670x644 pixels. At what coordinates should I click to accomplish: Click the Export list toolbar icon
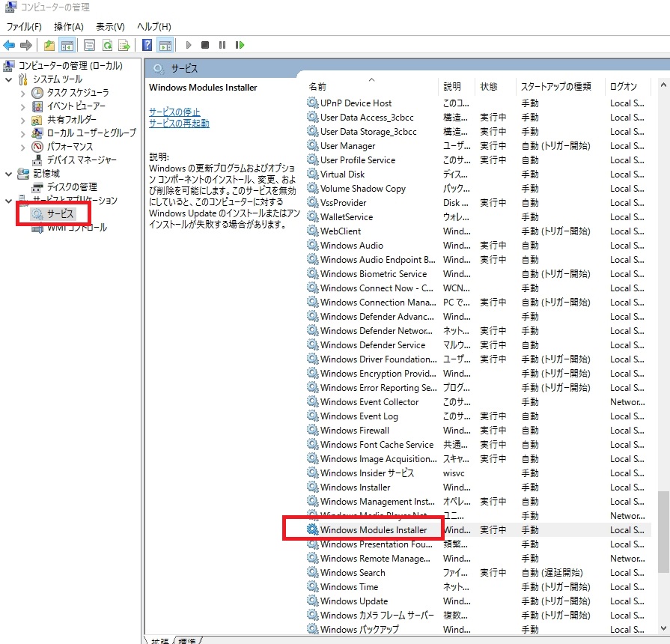coord(124,45)
